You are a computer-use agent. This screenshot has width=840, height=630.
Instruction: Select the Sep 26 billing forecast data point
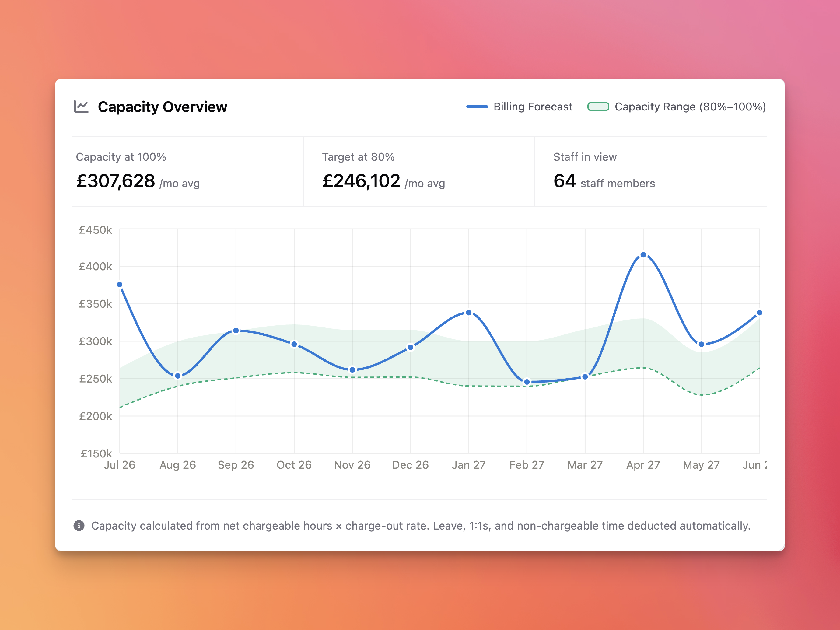click(x=236, y=331)
